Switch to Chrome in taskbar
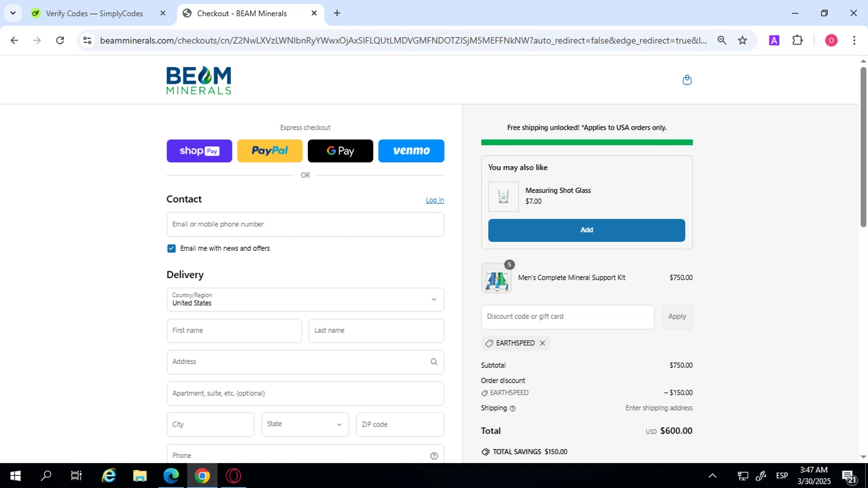This screenshot has width=868, height=488. pos(203,476)
